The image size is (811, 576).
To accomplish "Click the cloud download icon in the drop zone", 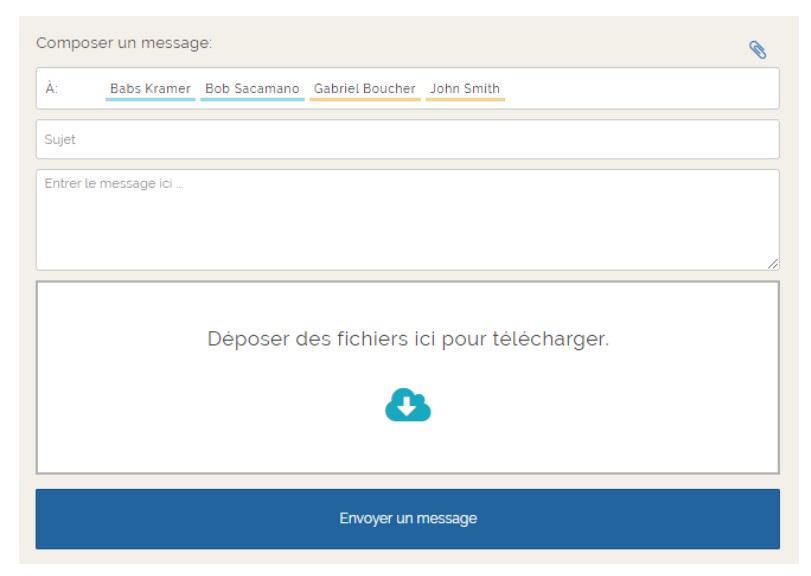I will tap(407, 405).
